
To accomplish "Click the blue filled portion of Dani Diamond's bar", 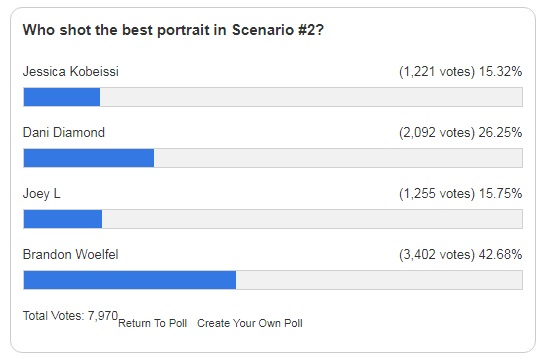I will (89, 158).
